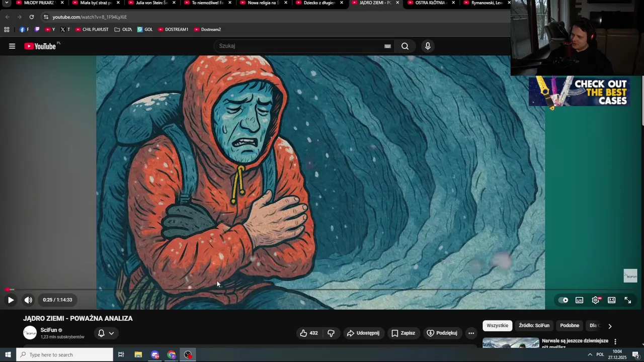Open Task View on the taskbar

coord(121,355)
